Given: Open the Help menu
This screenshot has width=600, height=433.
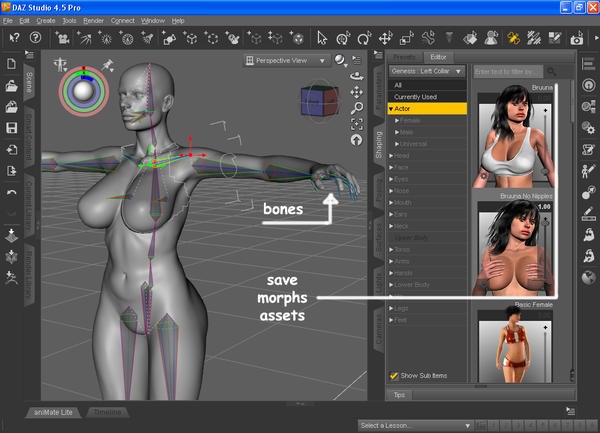Looking at the screenshot, I should point(178,21).
